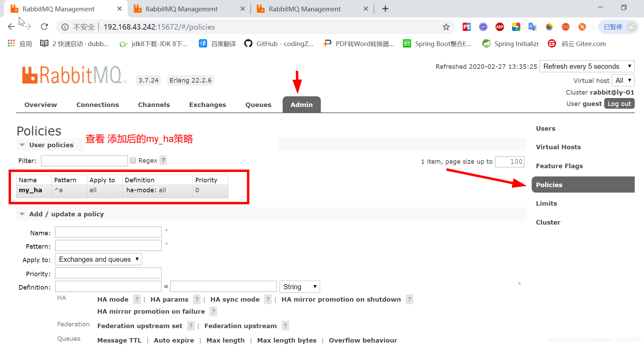Open the paused profile button
This screenshot has height=346, width=644.
(x=619, y=27)
